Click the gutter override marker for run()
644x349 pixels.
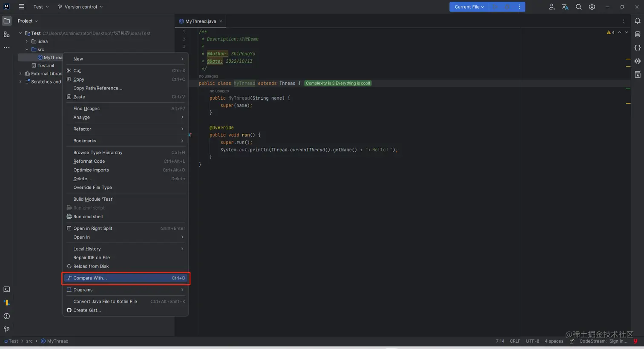pyautogui.click(x=190, y=135)
